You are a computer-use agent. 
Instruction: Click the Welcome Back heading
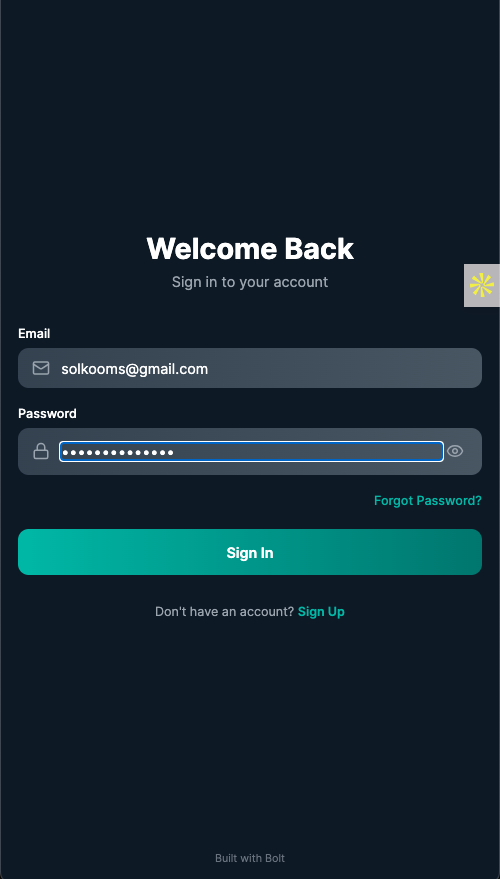click(250, 248)
